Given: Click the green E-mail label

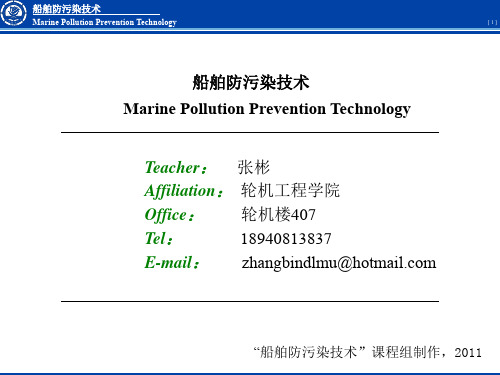Looking at the screenshot, I should pyautogui.click(x=172, y=262).
